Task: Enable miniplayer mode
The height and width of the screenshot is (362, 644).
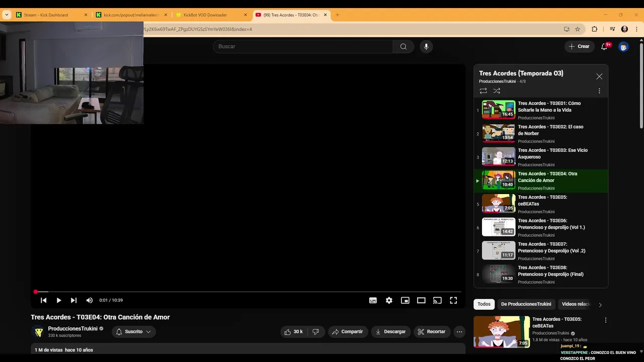Action: (405, 300)
